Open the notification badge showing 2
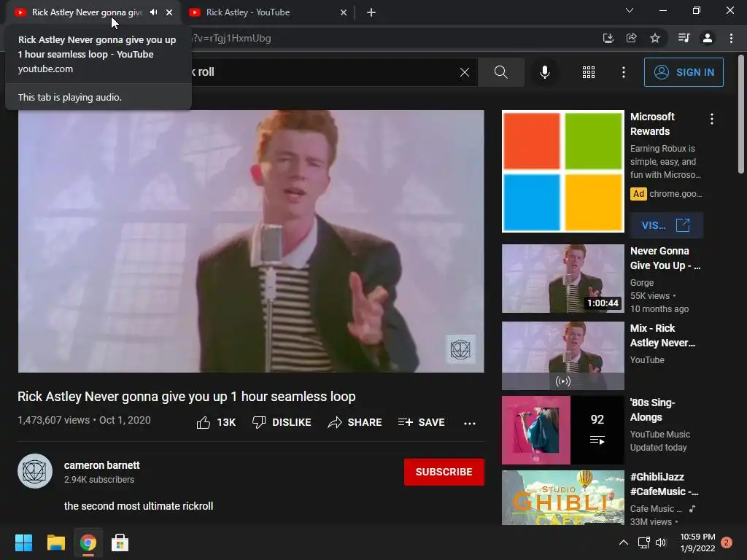The width and height of the screenshot is (747, 560). pyautogui.click(x=727, y=542)
